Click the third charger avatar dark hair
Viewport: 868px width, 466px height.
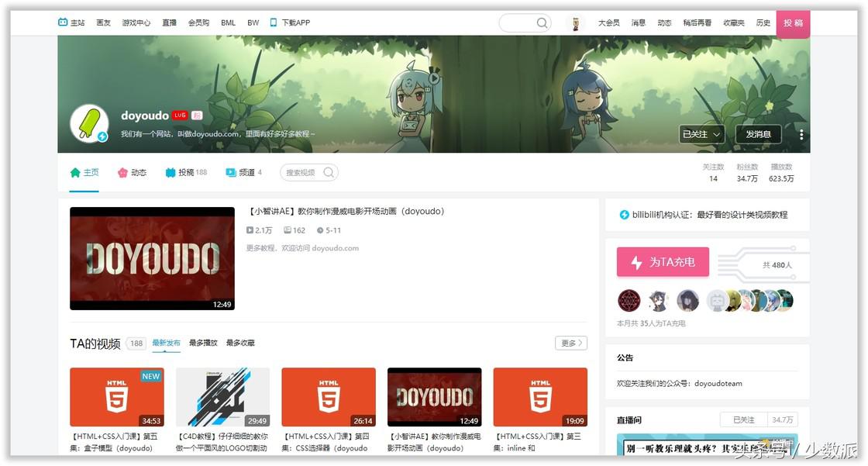[x=687, y=300]
